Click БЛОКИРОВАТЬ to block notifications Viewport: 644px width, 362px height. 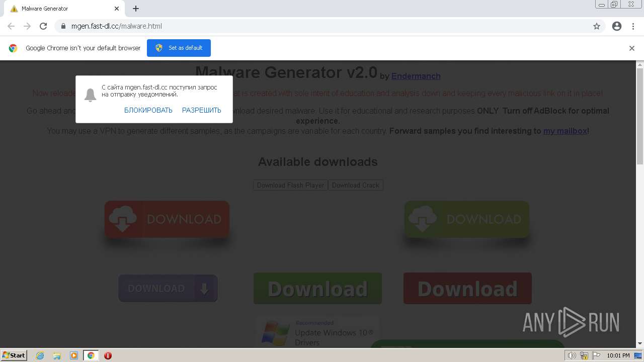click(148, 110)
